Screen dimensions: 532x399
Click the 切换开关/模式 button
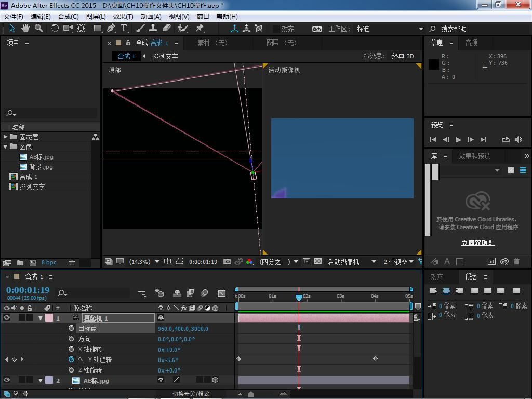click(x=191, y=394)
